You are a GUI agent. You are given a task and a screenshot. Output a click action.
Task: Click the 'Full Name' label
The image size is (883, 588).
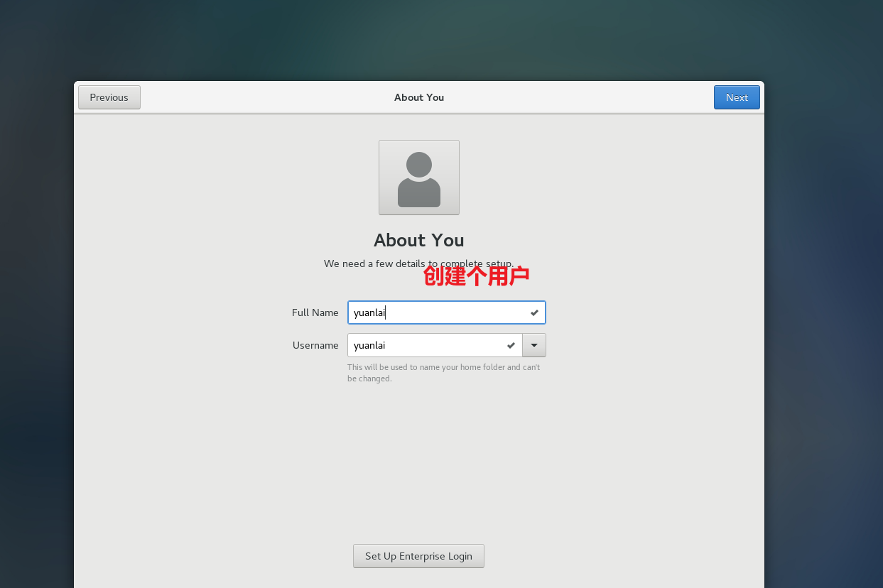(315, 312)
